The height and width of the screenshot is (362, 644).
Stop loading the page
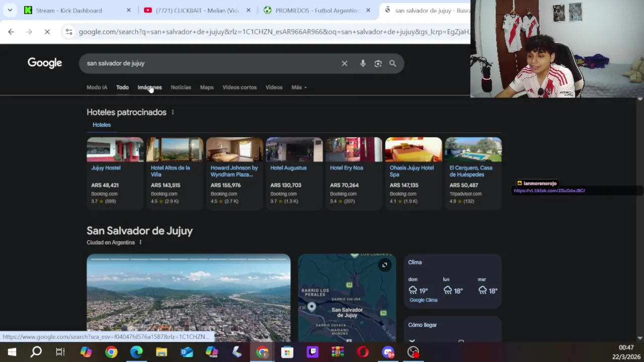pos(47,32)
